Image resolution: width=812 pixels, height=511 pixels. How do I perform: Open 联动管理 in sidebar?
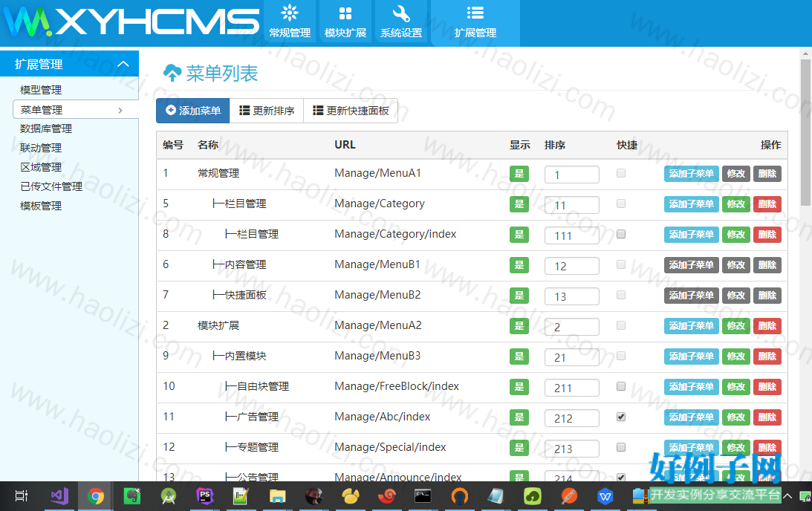point(41,148)
